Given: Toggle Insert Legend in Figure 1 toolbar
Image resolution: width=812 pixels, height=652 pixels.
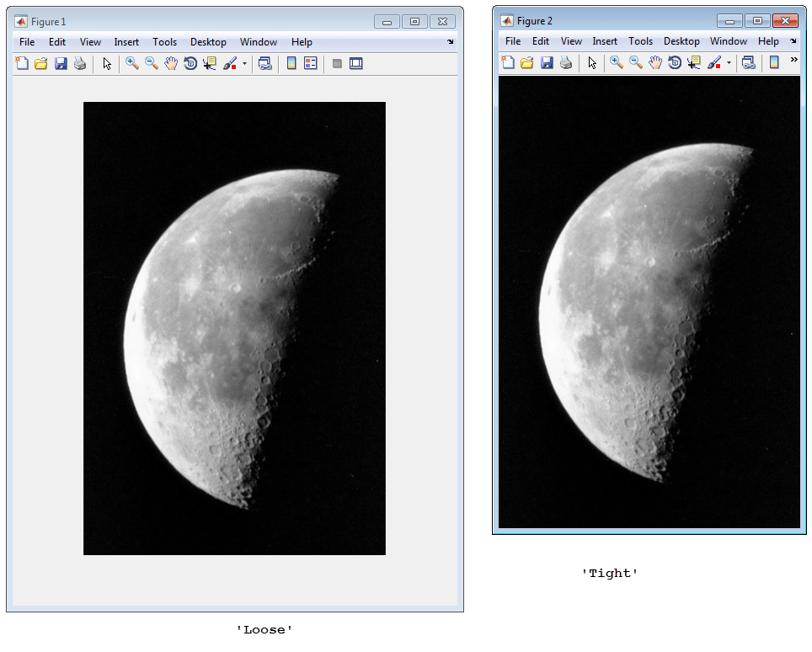Looking at the screenshot, I should (x=311, y=63).
